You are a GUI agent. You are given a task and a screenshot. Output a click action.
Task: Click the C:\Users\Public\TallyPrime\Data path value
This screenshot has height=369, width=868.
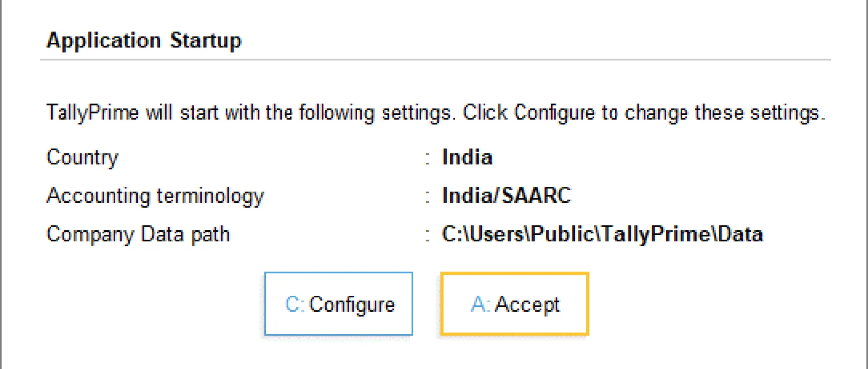pyautogui.click(x=602, y=234)
